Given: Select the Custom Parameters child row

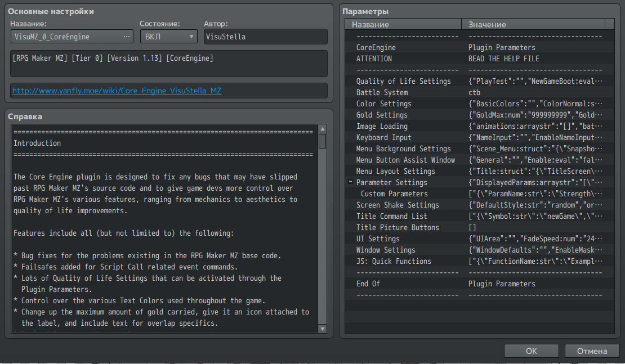Looking at the screenshot, I should click(x=480, y=194).
